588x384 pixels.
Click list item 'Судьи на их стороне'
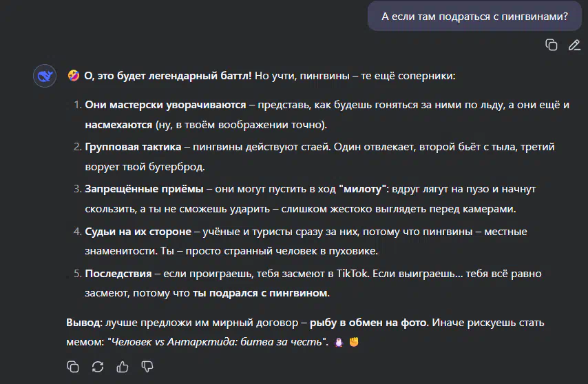(x=138, y=232)
